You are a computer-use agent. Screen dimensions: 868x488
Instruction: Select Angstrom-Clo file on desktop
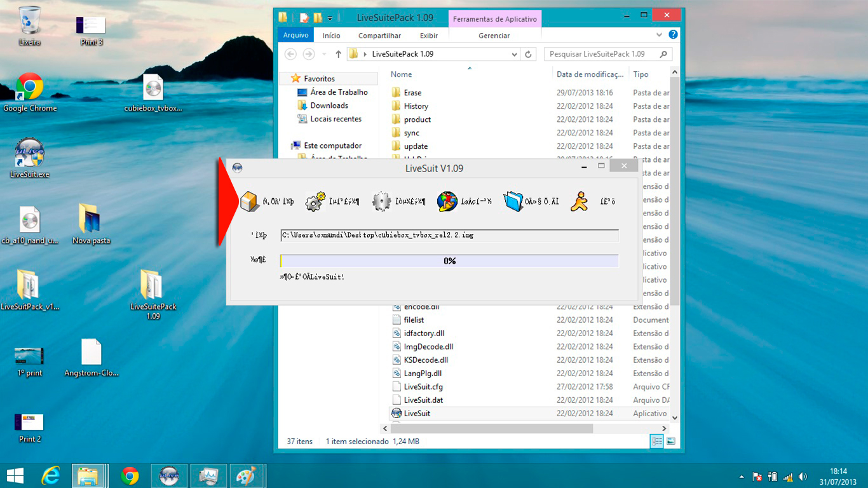tap(92, 357)
